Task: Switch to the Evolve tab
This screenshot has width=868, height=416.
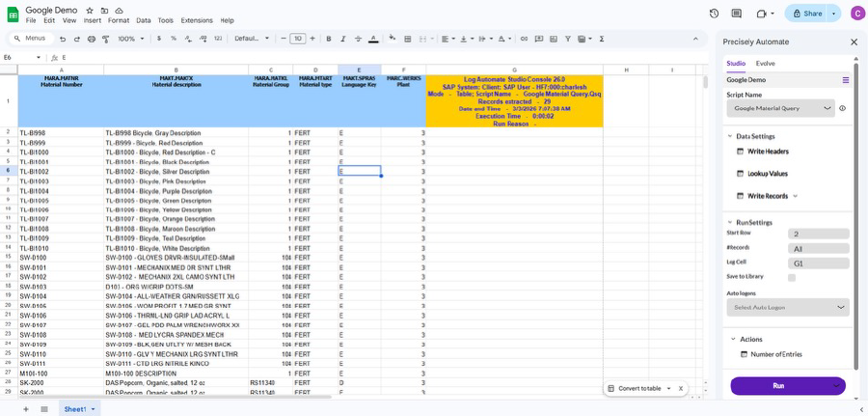Action: coord(765,64)
